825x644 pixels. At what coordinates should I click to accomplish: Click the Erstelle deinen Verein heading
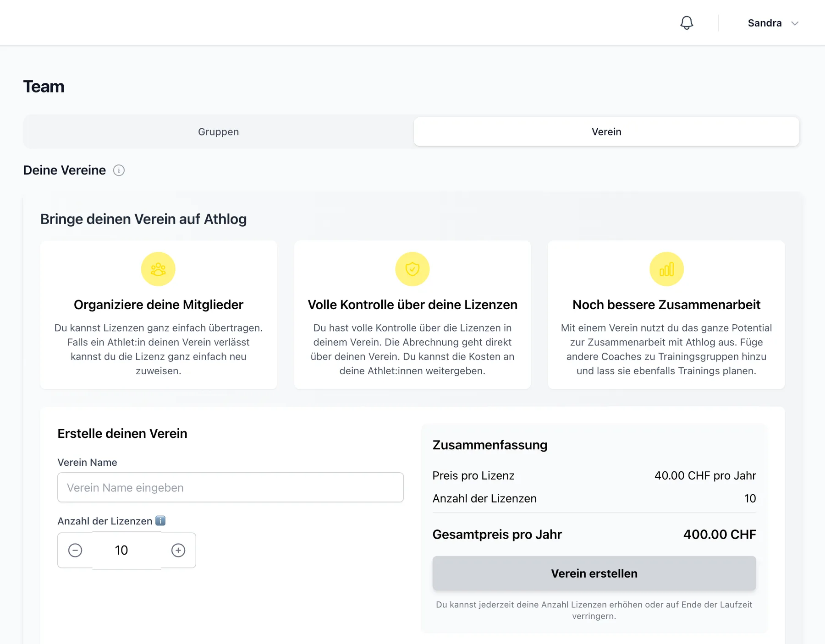pyautogui.click(x=122, y=433)
